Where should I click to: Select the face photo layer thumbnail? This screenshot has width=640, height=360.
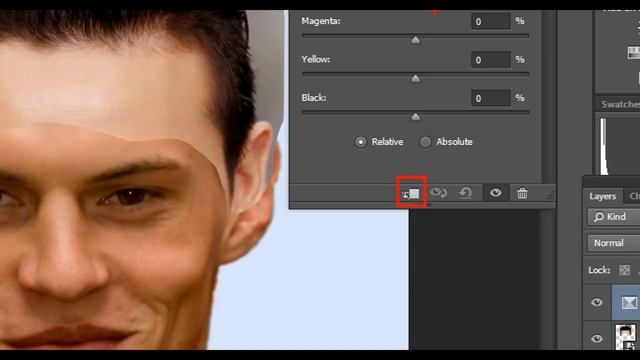[626, 337]
